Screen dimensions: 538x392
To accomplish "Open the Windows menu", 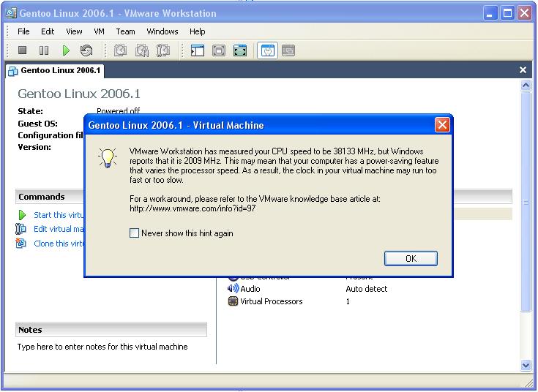I will [x=162, y=31].
